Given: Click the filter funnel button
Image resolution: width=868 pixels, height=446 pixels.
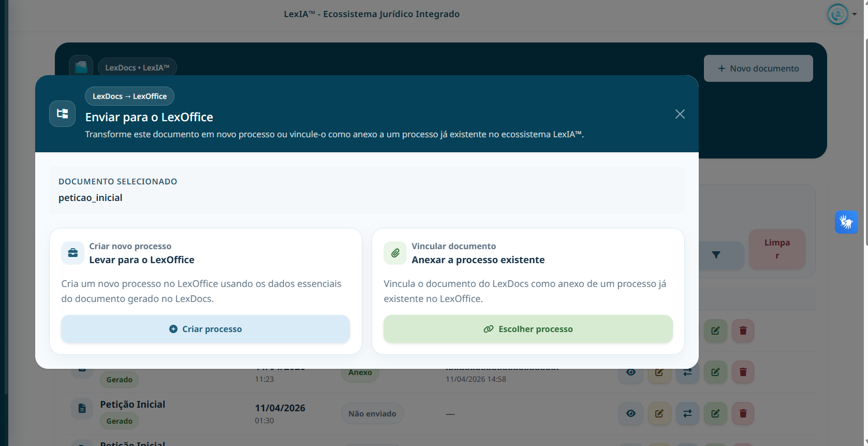Looking at the screenshot, I should click(x=716, y=255).
